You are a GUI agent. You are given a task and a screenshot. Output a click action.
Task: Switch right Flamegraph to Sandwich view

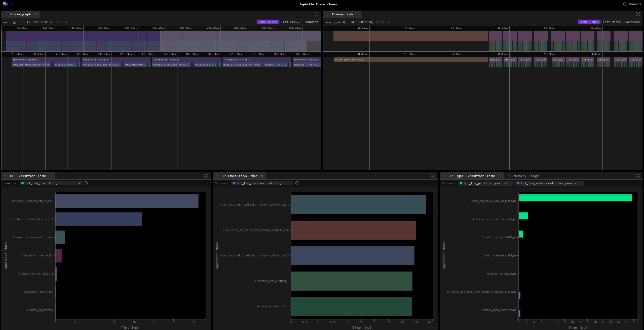[x=632, y=22]
